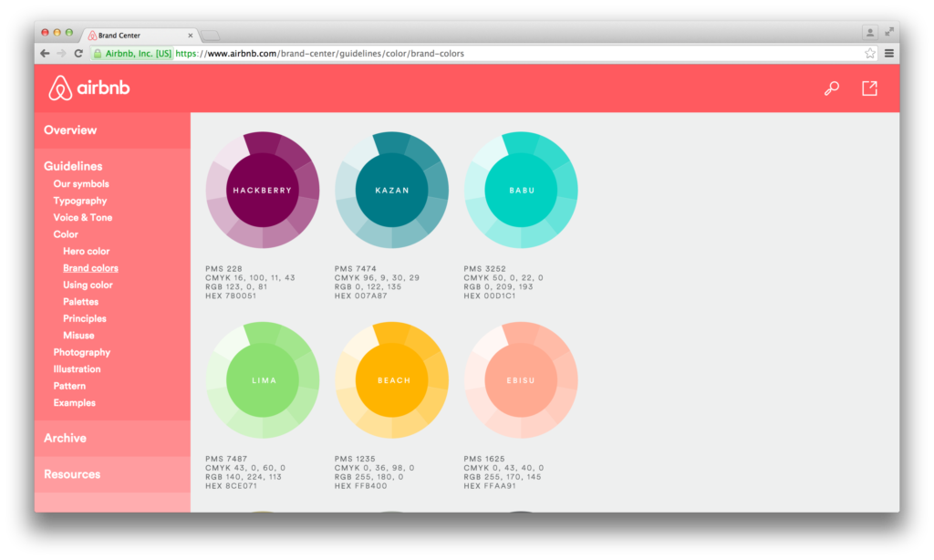Open a new browser tab
The width and height of the screenshot is (934, 560).
(210, 36)
